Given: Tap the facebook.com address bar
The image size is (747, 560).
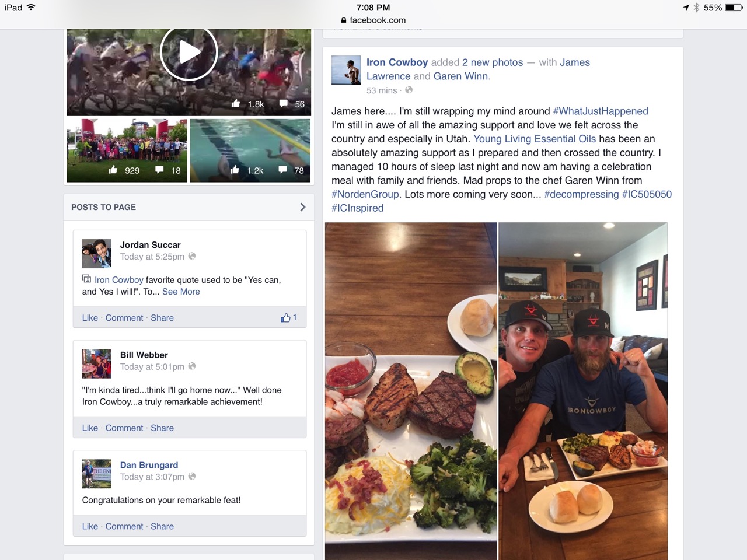Looking at the screenshot, I should (x=373, y=20).
